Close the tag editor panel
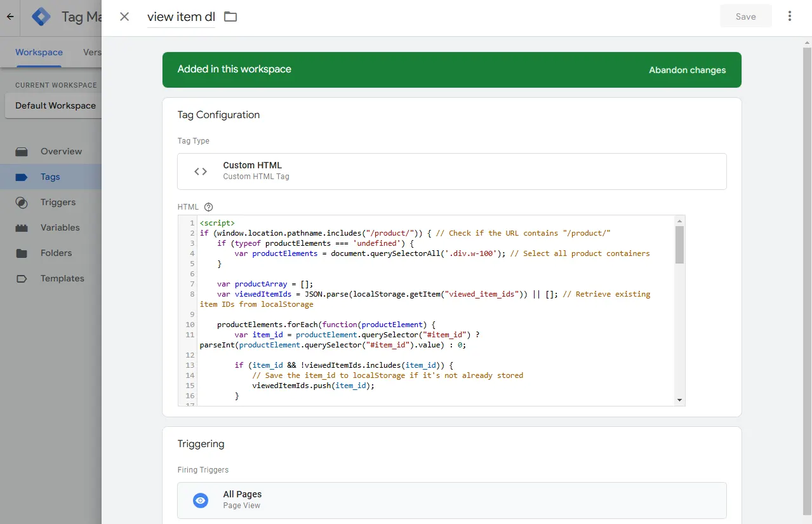This screenshot has width=812, height=524. 124,17
